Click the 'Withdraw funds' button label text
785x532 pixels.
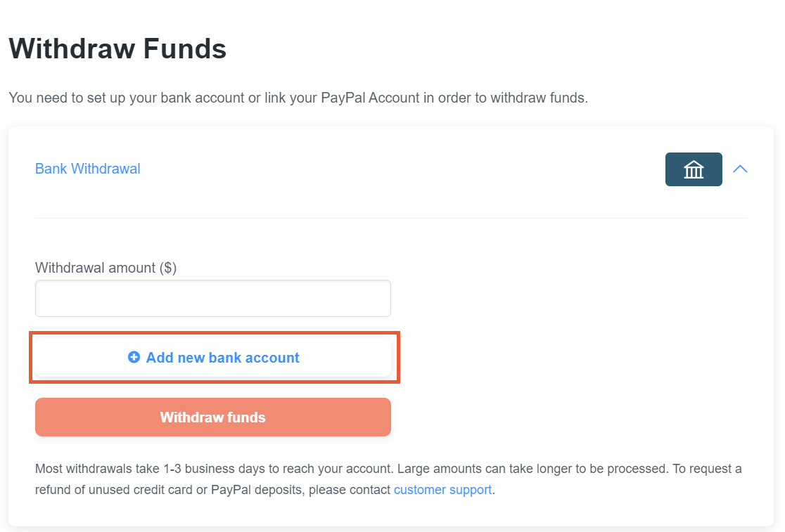212,417
